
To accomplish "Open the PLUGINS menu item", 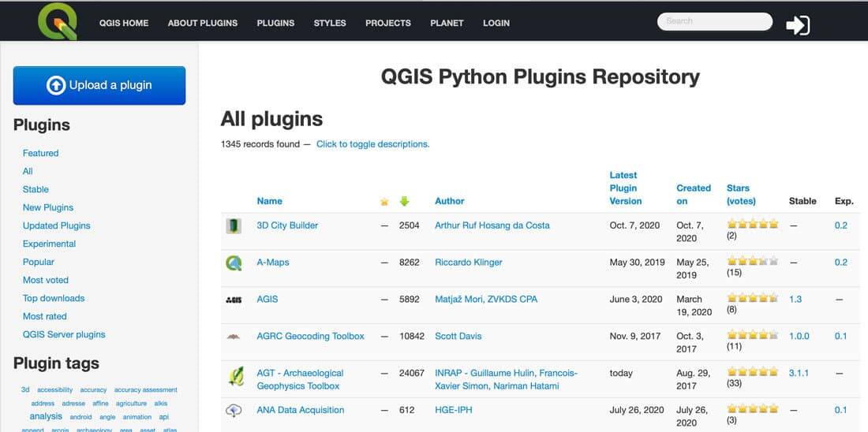I will (x=275, y=23).
